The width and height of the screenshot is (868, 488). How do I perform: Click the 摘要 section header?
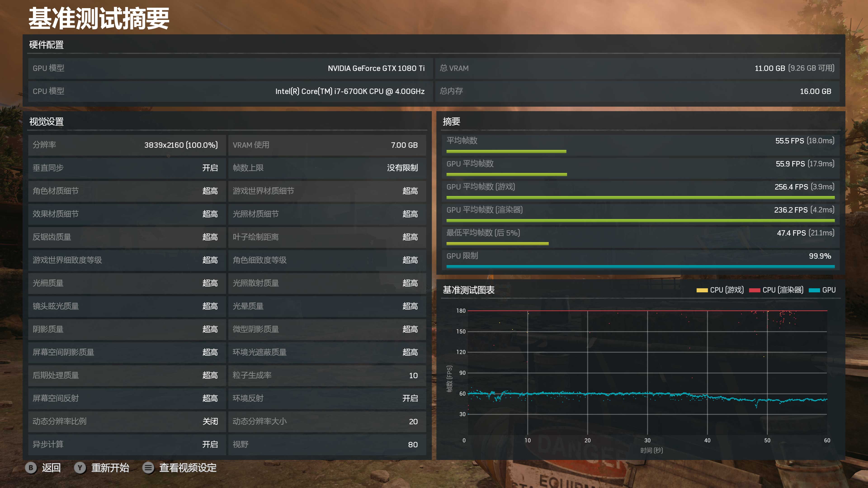click(451, 122)
